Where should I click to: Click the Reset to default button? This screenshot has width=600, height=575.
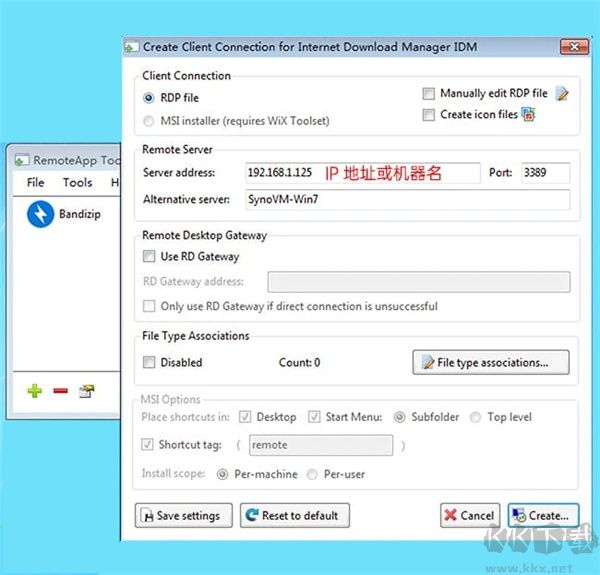(291, 516)
